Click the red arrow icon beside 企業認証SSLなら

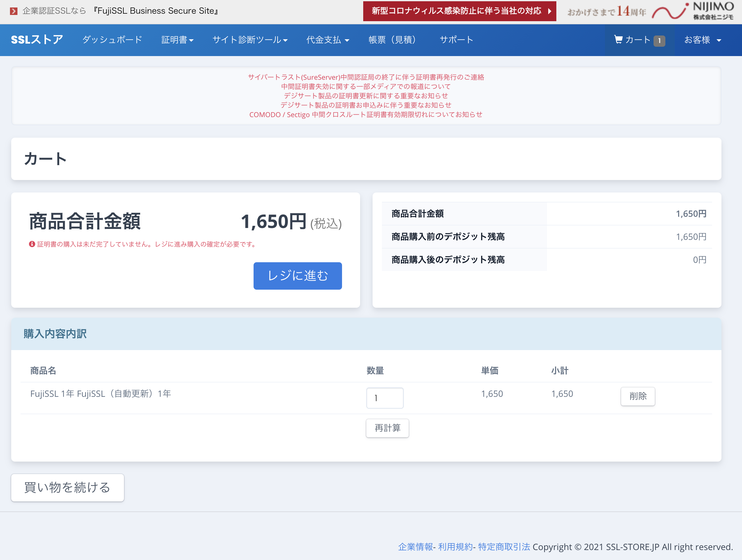click(x=14, y=11)
